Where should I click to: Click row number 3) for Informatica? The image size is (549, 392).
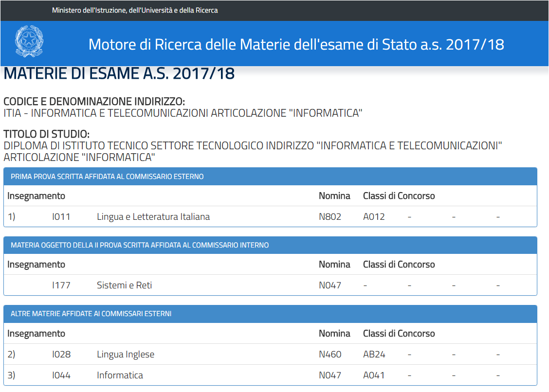pos(11,375)
